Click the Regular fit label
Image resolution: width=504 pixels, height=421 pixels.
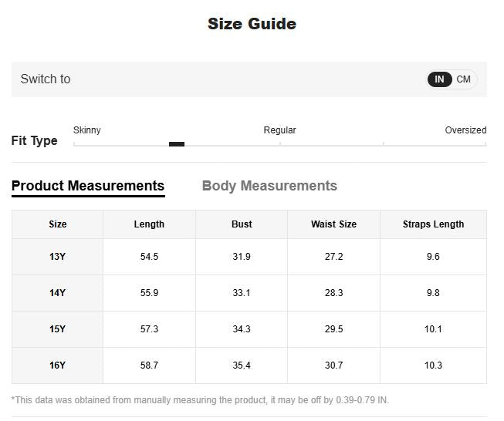point(279,130)
